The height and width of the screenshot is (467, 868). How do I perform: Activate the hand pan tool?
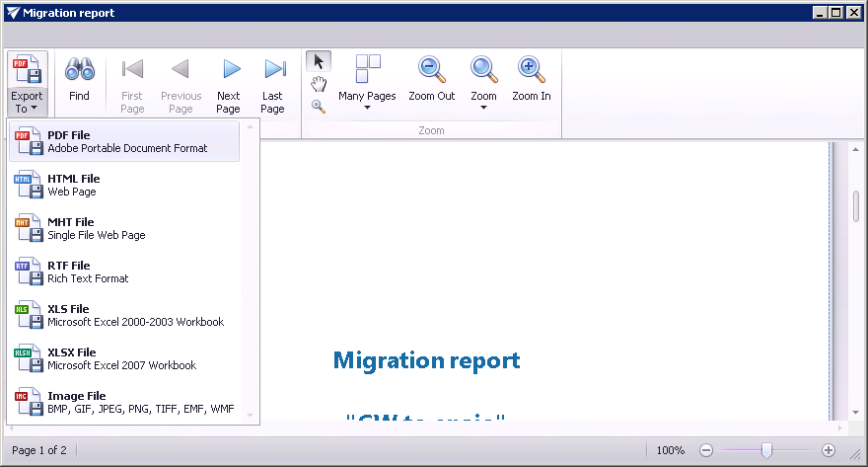pos(319,84)
